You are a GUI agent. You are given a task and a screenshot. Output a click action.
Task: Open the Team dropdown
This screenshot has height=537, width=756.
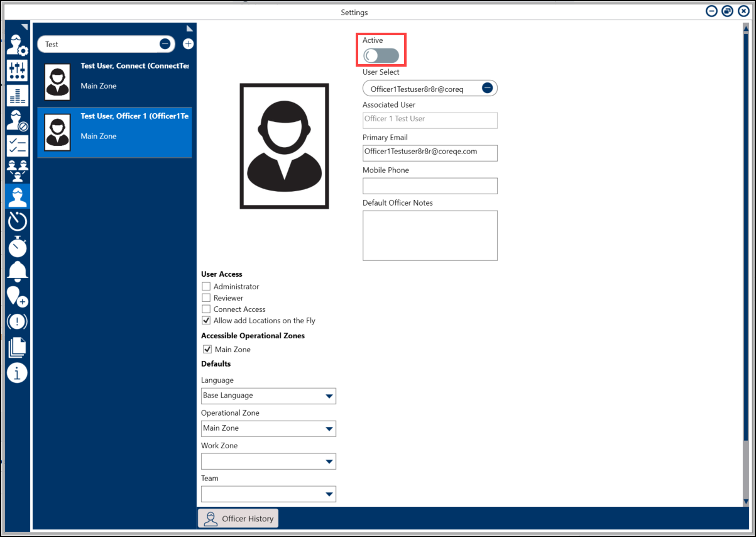click(268, 494)
